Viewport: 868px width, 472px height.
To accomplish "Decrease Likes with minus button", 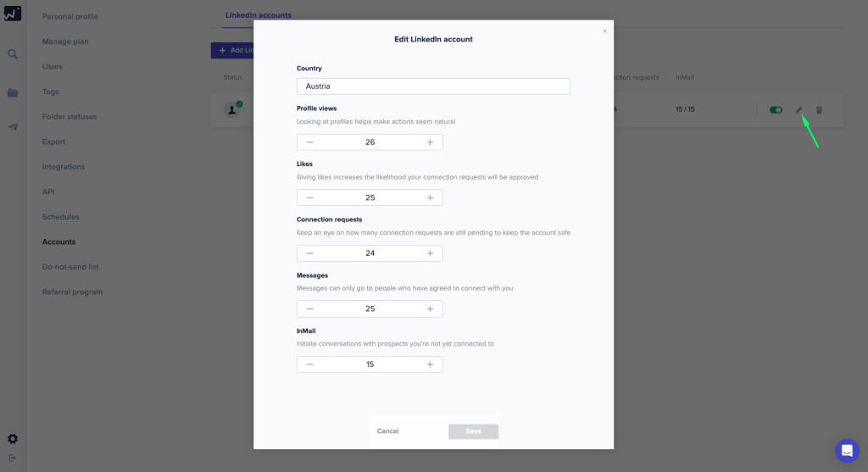I will tap(310, 197).
